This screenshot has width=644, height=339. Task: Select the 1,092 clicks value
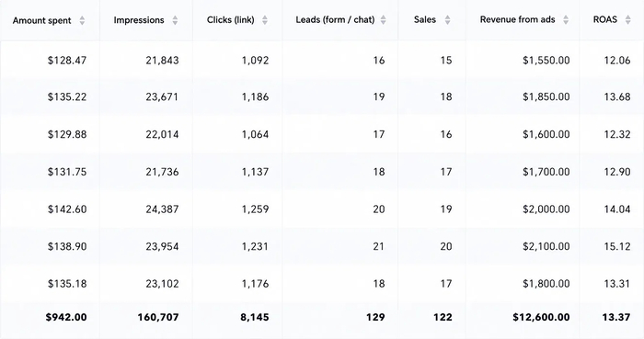click(255, 61)
